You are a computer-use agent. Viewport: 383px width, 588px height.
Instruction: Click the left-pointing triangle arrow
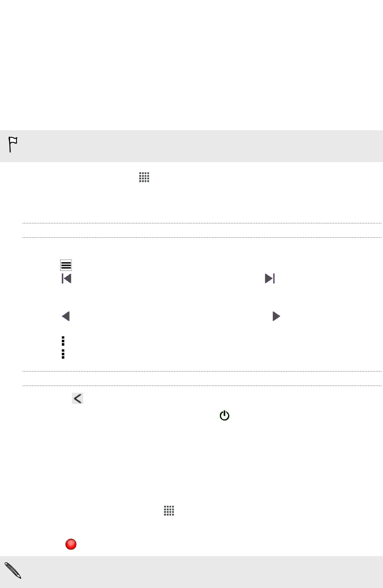[66, 316]
